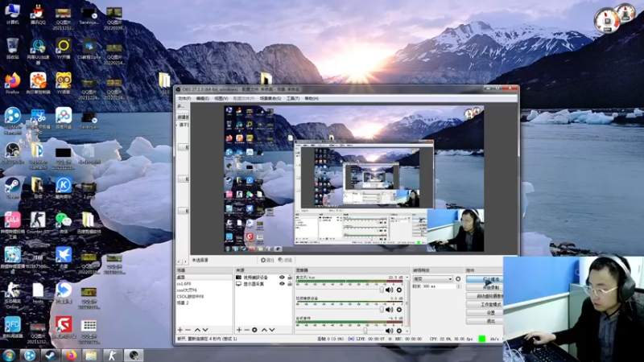Screen dimensions: 644x362
Task: Open the Help menu in OBS
Action: 312,98
